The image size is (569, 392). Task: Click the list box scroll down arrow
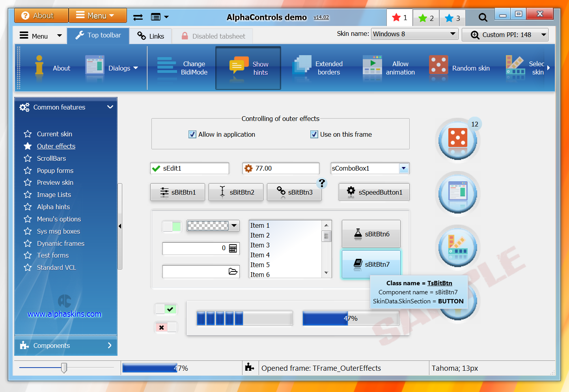pos(326,273)
